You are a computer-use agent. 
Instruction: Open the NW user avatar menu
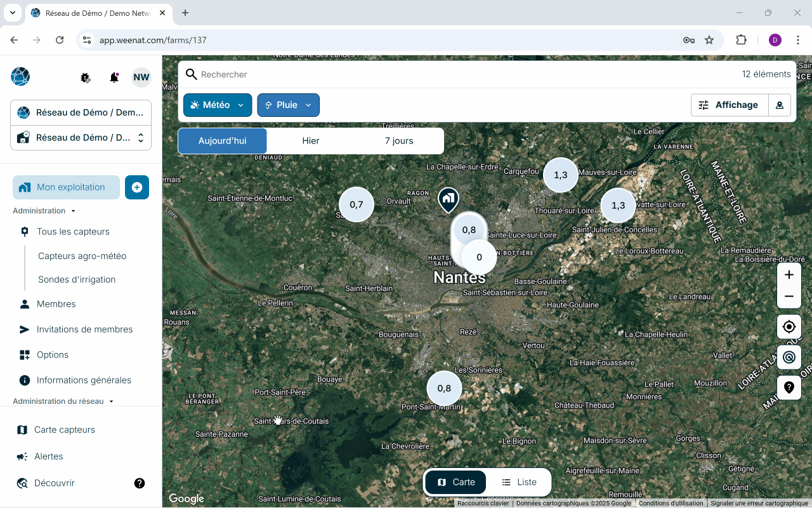(x=141, y=77)
